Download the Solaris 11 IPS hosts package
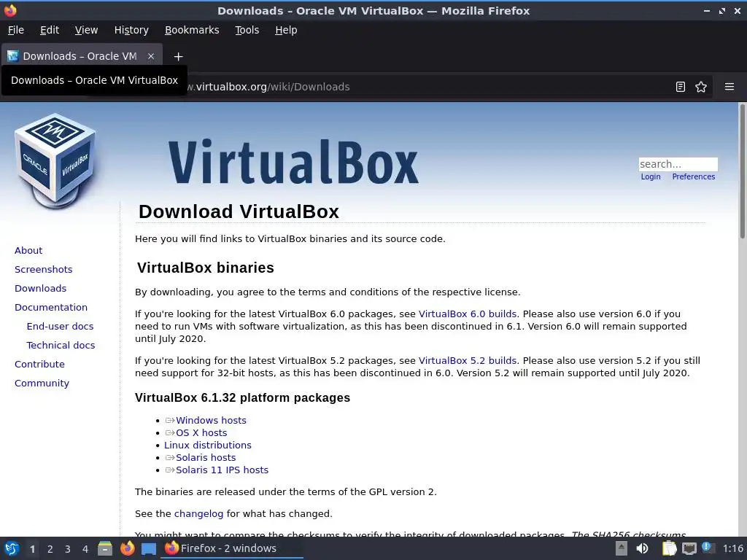This screenshot has height=560, width=747. click(222, 470)
